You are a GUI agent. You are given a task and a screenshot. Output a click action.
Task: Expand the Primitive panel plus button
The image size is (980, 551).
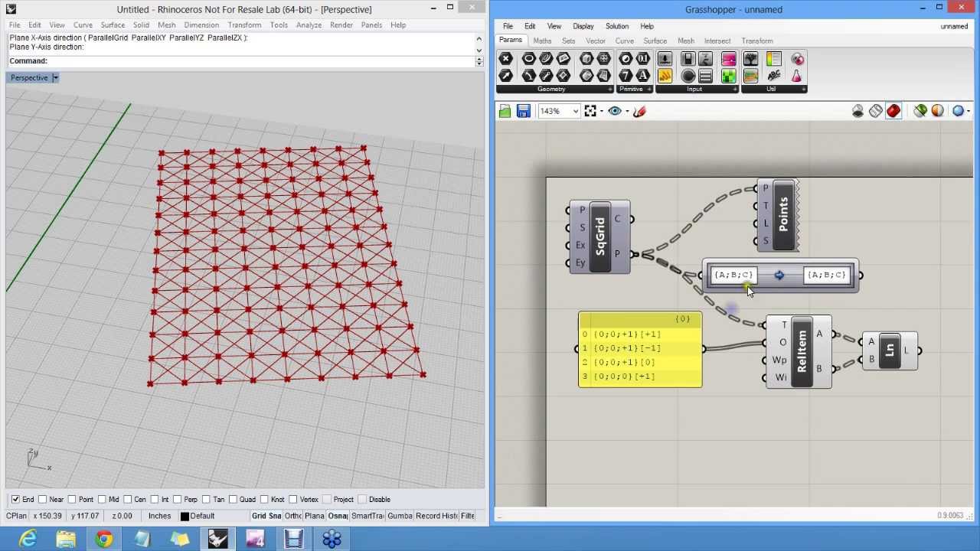[x=650, y=90]
